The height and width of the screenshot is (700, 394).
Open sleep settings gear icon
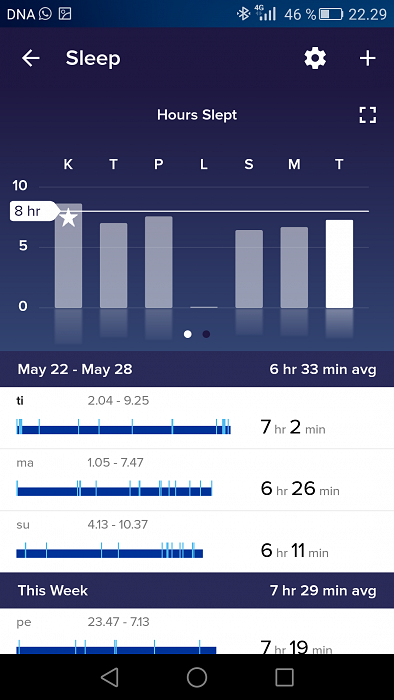pyautogui.click(x=315, y=58)
